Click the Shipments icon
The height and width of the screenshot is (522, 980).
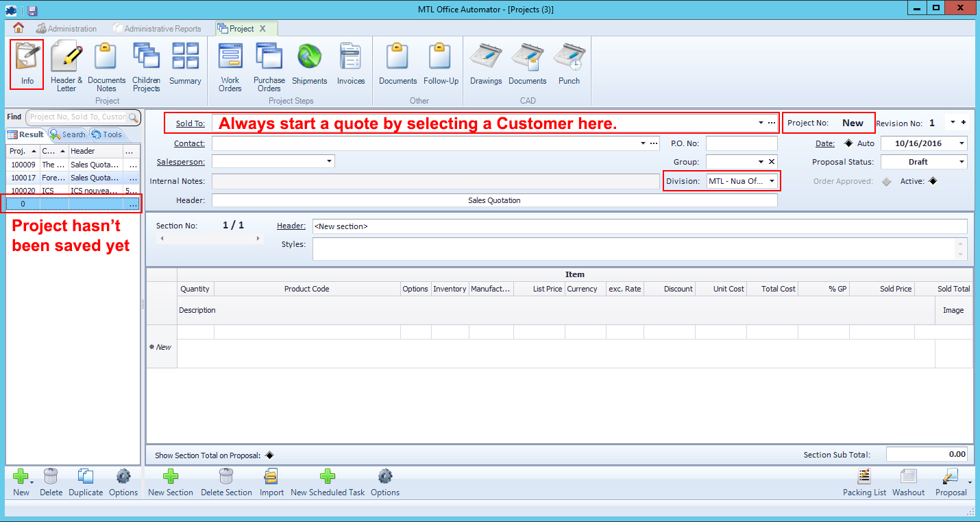pos(310,64)
